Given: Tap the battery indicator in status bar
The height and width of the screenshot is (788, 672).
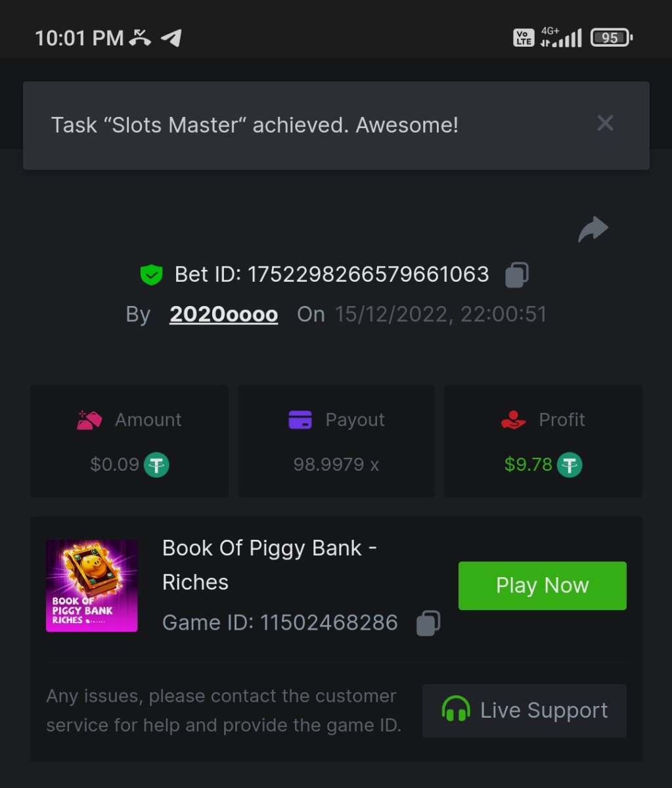Looking at the screenshot, I should tap(611, 38).
